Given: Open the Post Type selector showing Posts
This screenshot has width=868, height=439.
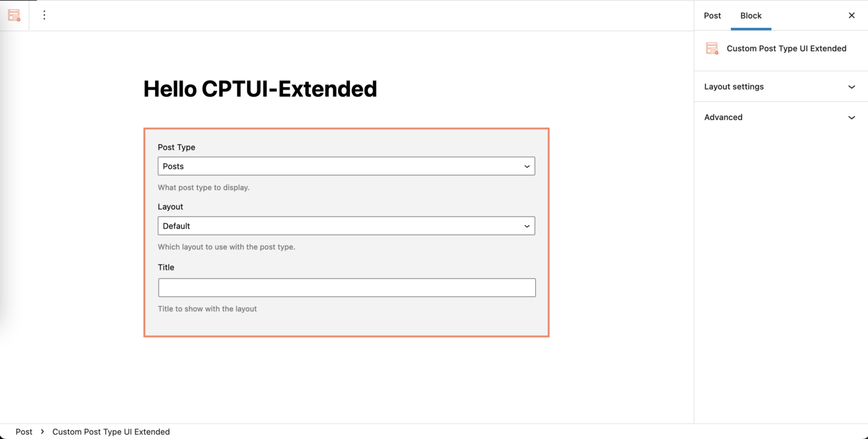Looking at the screenshot, I should pyautogui.click(x=346, y=166).
